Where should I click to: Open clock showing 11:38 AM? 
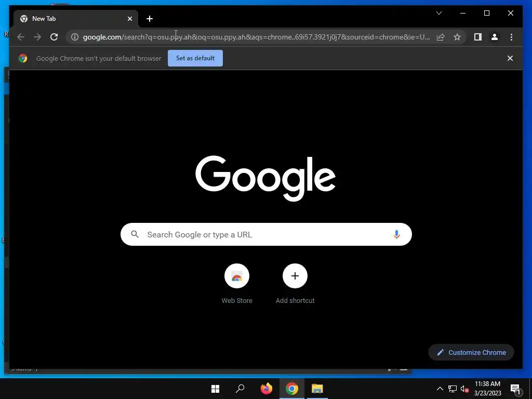(487, 389)
